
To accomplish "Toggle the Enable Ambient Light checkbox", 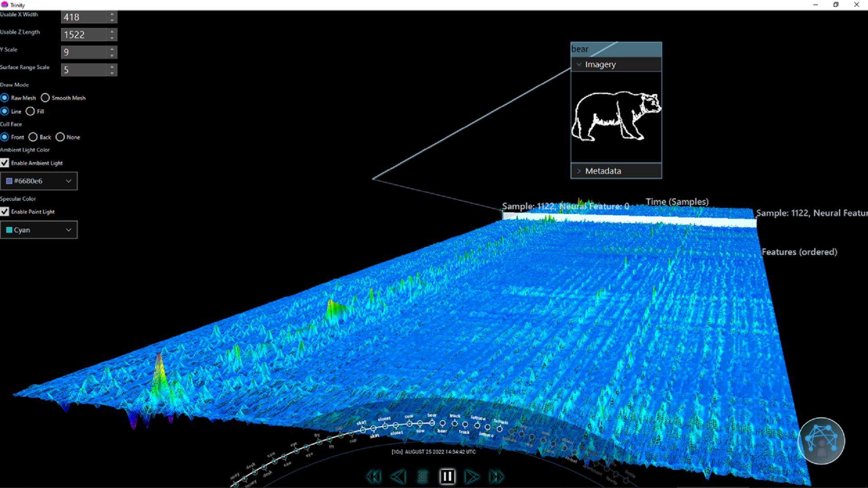I will 5,163.
